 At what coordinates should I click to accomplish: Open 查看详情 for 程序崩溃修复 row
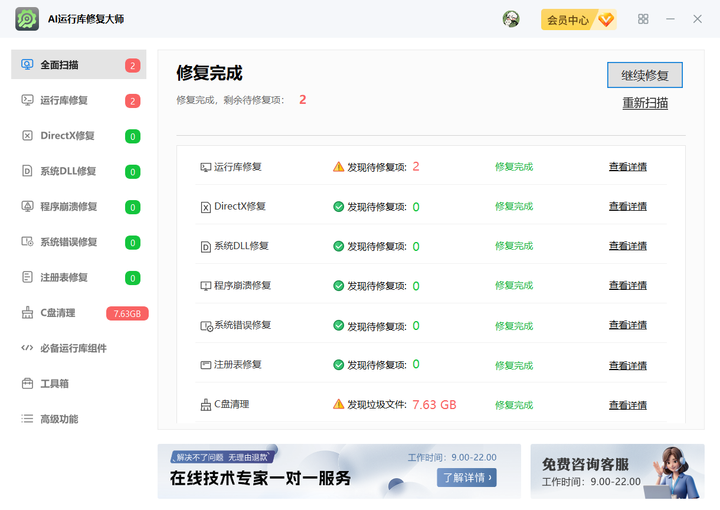click(628, 286)
